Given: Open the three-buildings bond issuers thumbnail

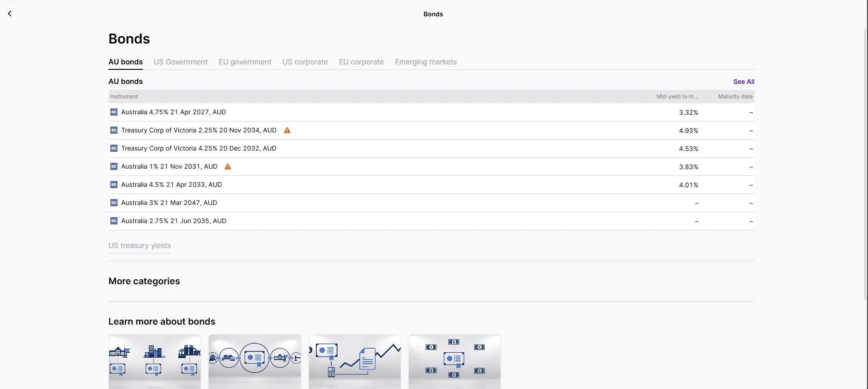Looking at the screenshot, I should point(155,362).
